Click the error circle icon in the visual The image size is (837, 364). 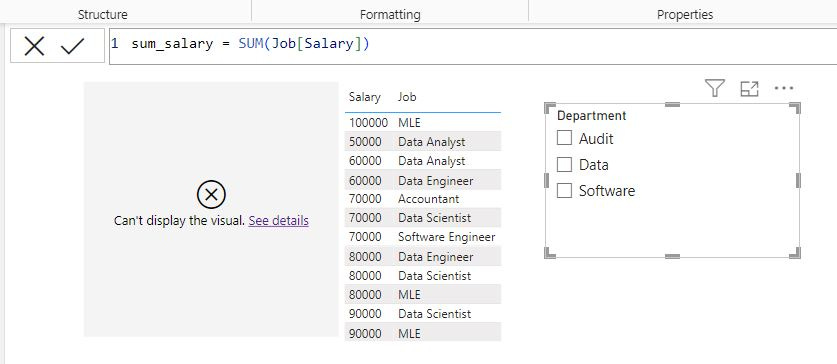pyautogui.click(x=211, y=194)
